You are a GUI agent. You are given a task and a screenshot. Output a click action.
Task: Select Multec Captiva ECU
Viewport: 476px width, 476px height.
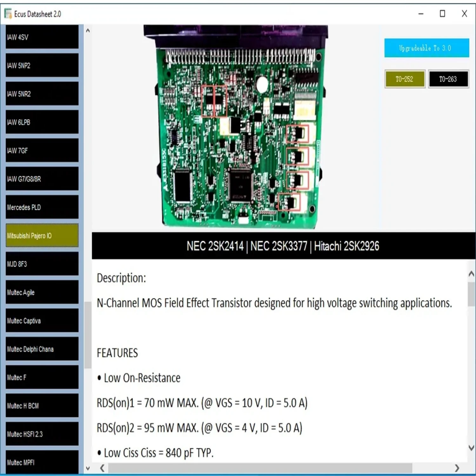[42, 320]
